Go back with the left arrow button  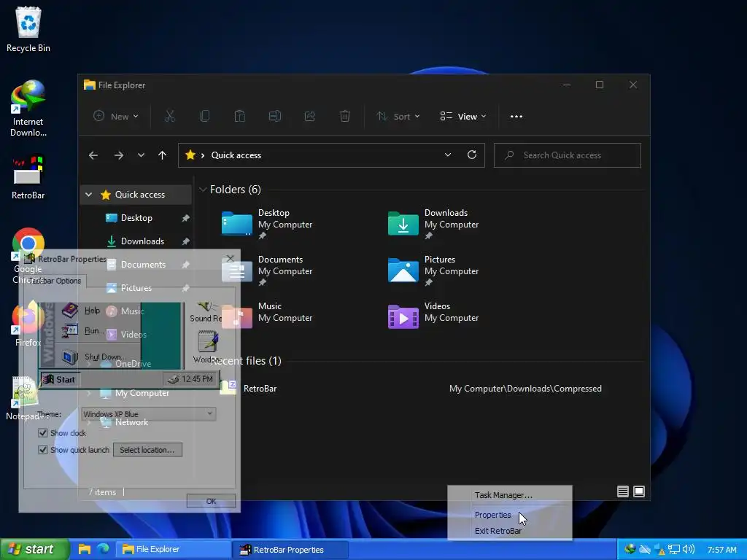[93, 155]
